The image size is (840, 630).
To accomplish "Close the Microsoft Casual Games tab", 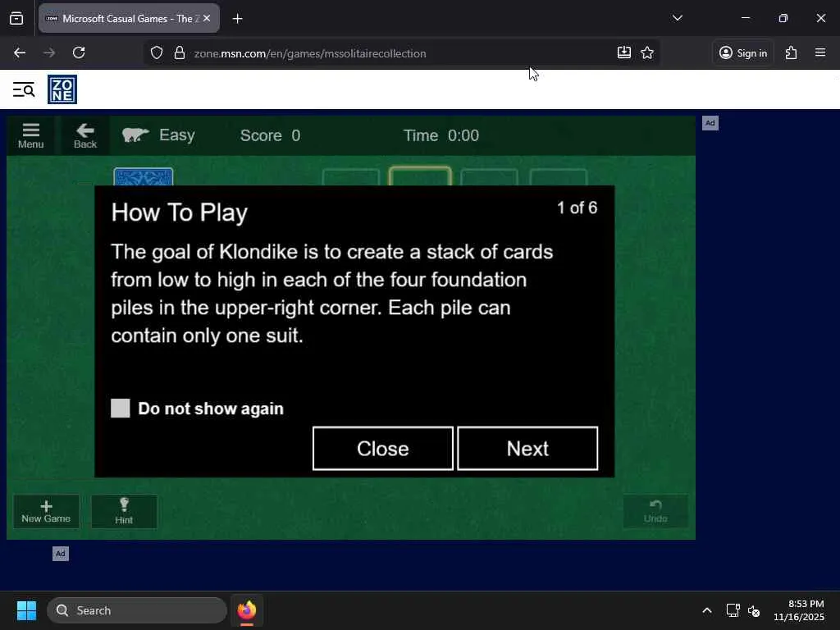I will [x=207, y=18].
